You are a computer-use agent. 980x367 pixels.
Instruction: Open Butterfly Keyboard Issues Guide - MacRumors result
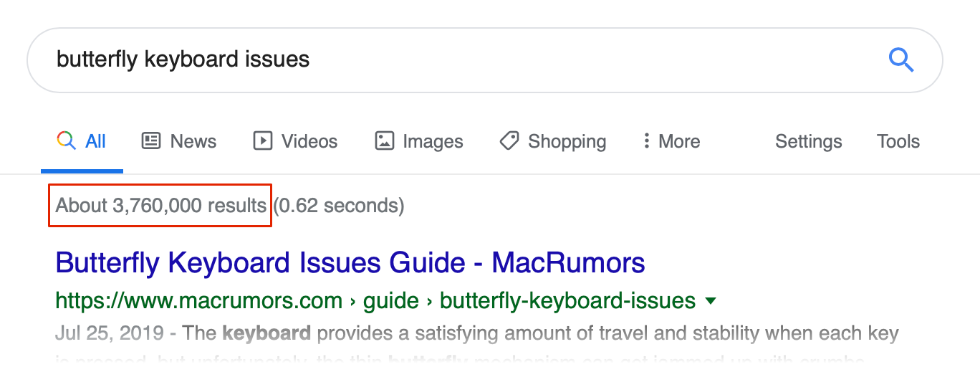tap(350, 263)
